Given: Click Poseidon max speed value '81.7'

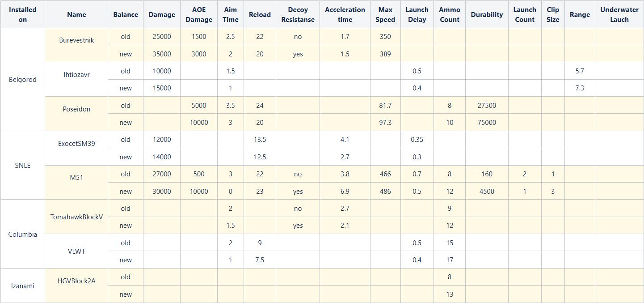Looking at the screenshot, I should point(385,105).
